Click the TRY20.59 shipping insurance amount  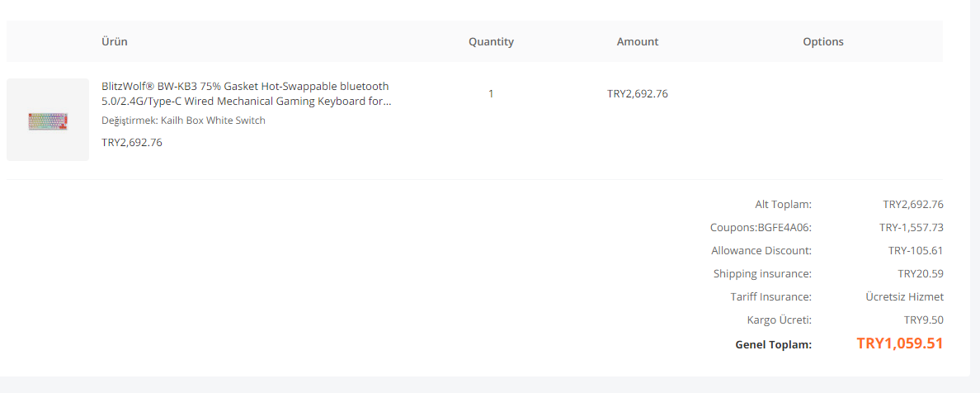tap(921, 273)
